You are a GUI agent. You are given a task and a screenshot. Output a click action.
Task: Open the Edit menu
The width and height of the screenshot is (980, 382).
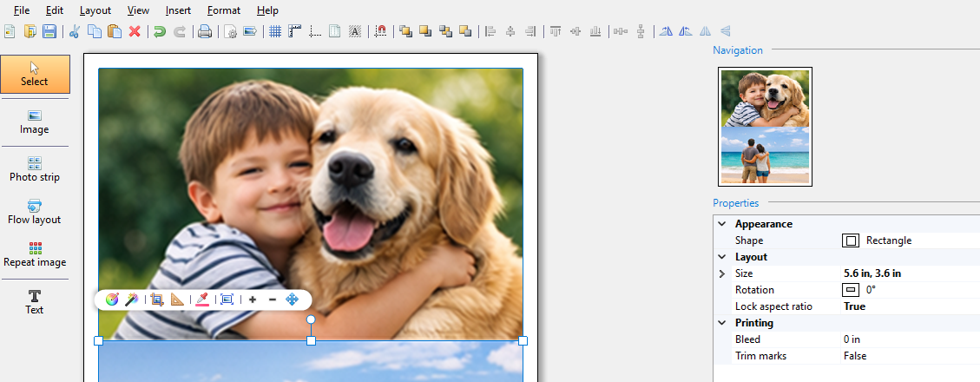click(55, 10)
